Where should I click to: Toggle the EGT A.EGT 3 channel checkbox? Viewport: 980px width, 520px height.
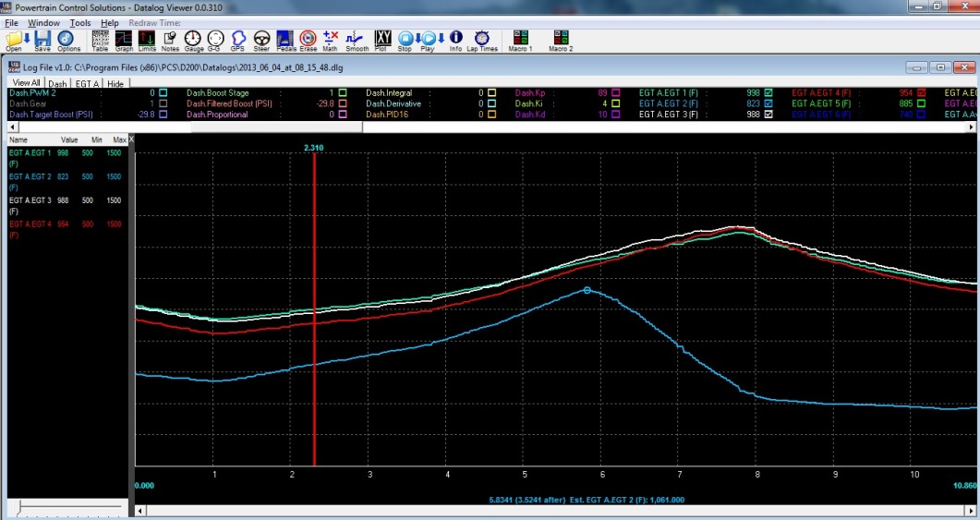tap(768, 115)
